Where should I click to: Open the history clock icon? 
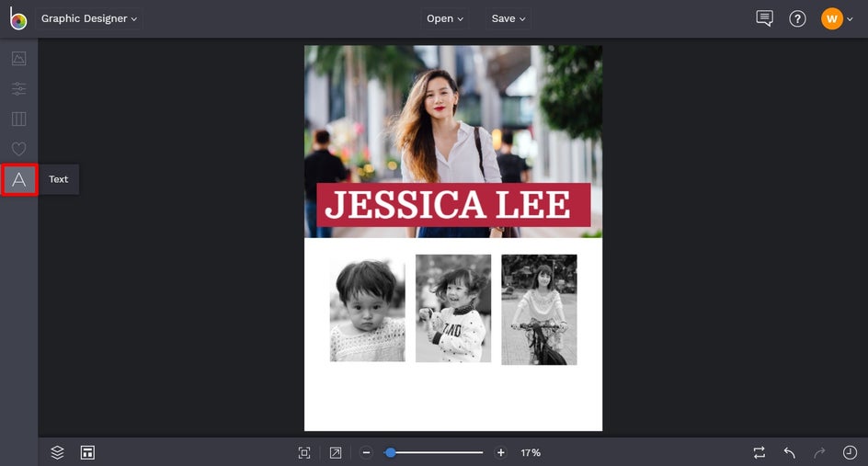[x=850, y=453]
